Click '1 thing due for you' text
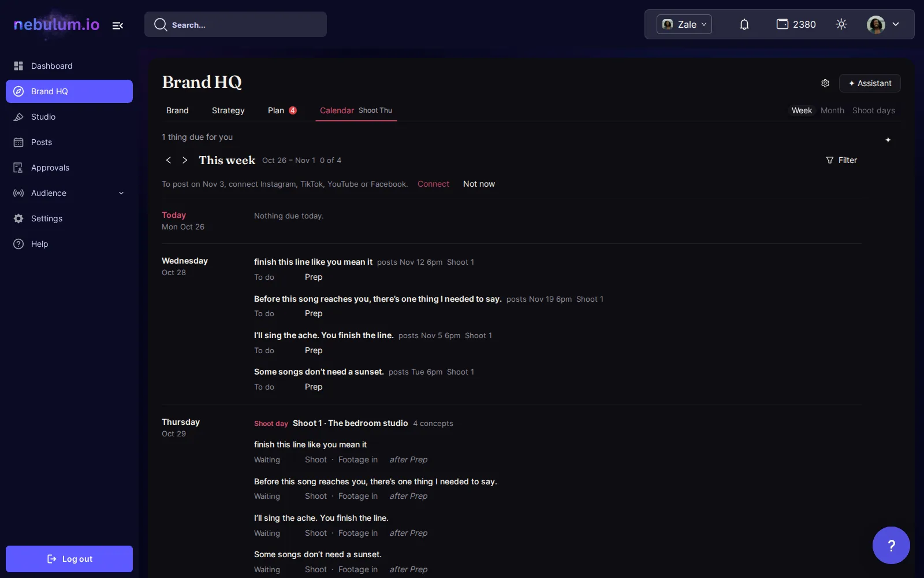The height and width of the screenshot is (578, 924). 197,137
